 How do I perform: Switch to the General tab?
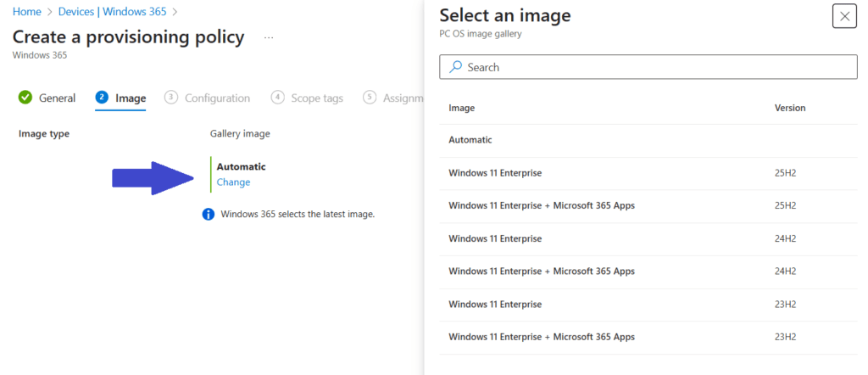point(57,98)
